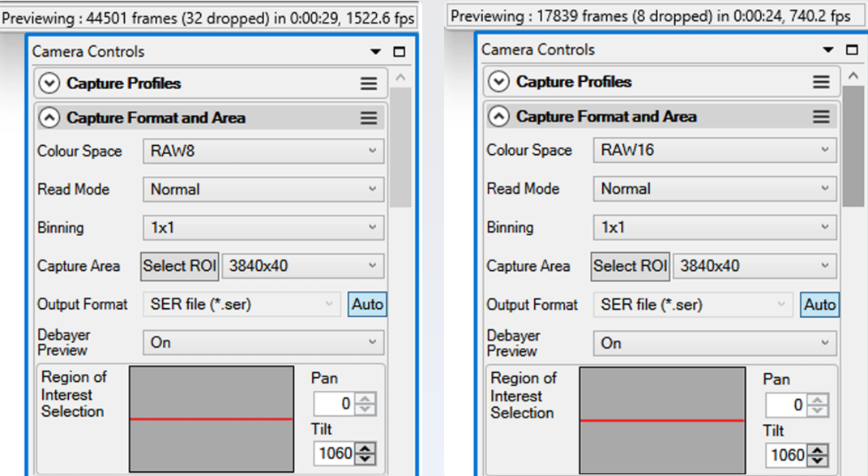
Task: Click the left panel vertical scrollbar thumb
Action: tap(400, 148)
